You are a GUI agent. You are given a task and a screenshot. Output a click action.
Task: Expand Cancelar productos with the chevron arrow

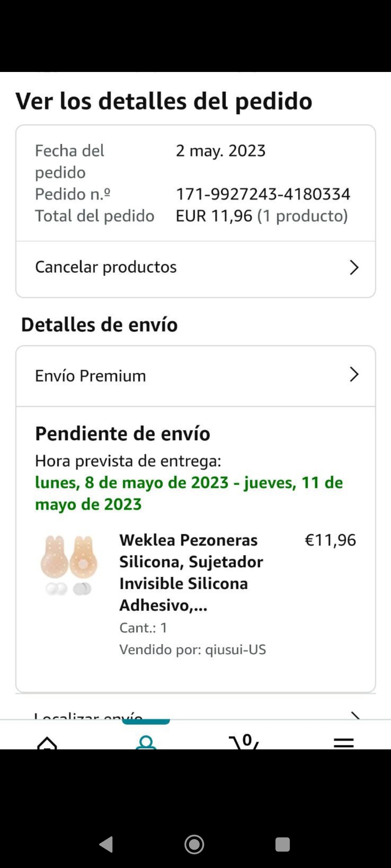click(354, 268)
